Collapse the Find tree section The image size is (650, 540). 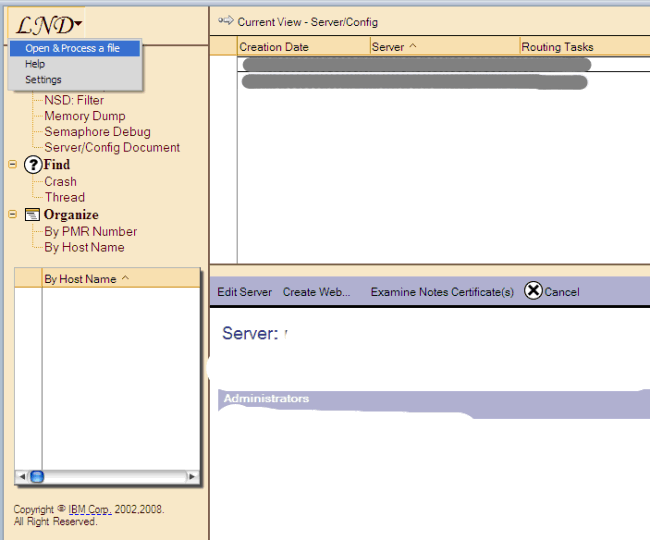(12, 164)
